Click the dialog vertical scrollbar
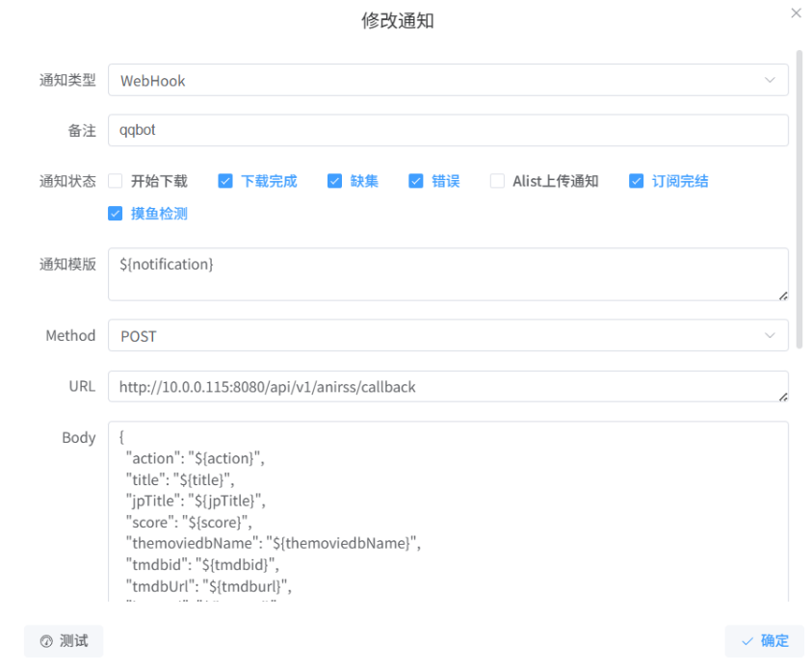Screen dimensions: 812x669 pos(799,199)
